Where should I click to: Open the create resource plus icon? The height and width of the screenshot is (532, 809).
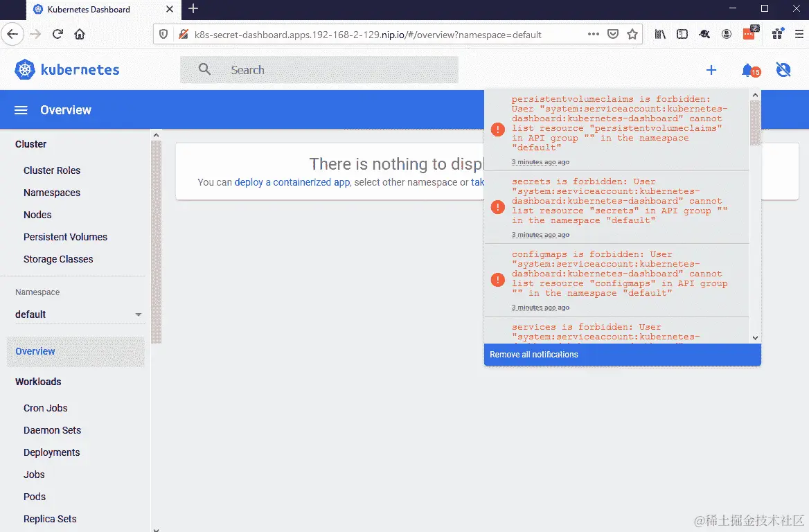coord(711,69)
